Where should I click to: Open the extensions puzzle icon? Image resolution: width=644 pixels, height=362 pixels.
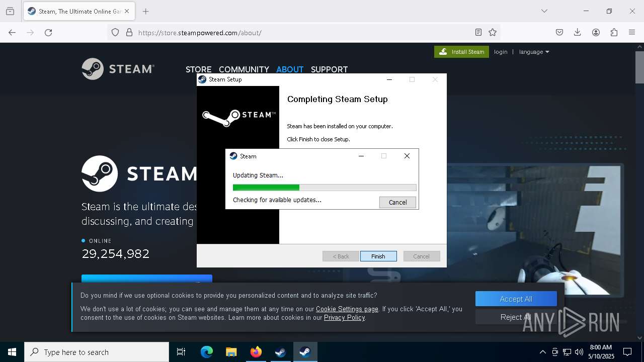(614, 32)
